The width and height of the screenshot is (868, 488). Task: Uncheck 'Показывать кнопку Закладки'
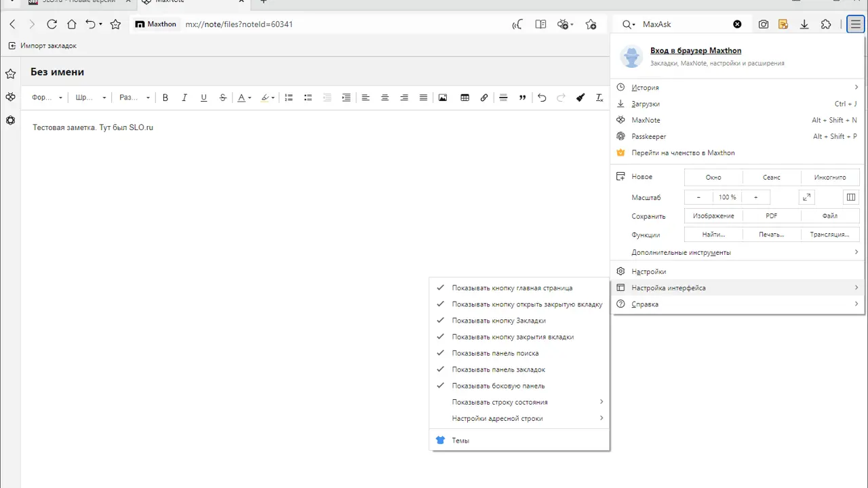[x=498, y=321]
